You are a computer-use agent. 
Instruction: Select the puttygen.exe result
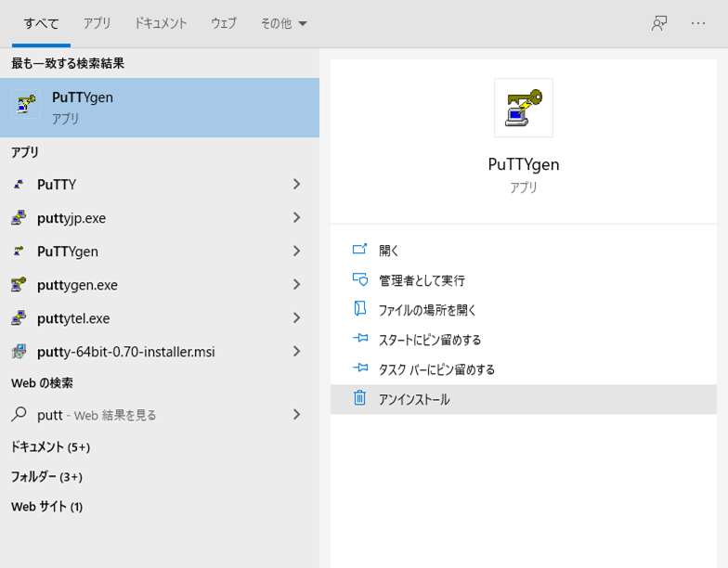pos(160,284)
